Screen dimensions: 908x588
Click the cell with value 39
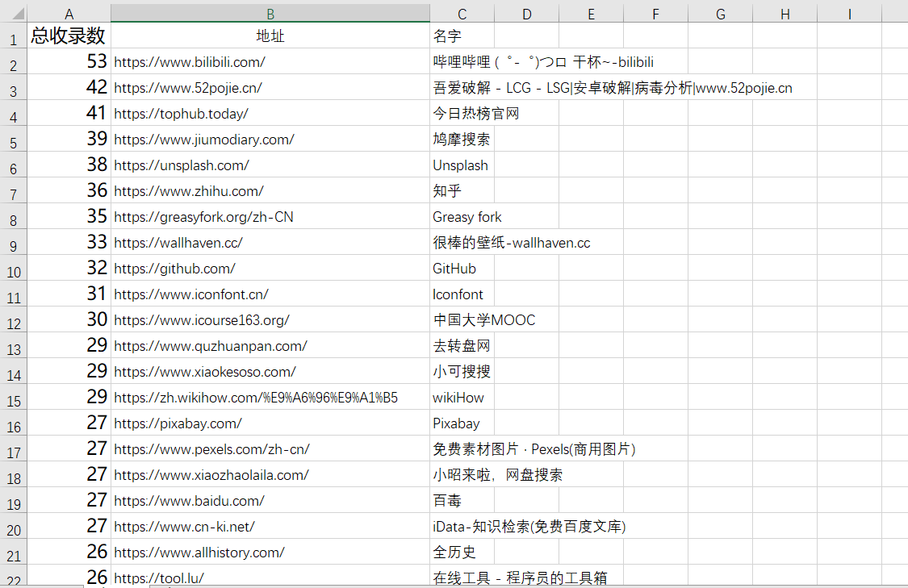point(69,139)
